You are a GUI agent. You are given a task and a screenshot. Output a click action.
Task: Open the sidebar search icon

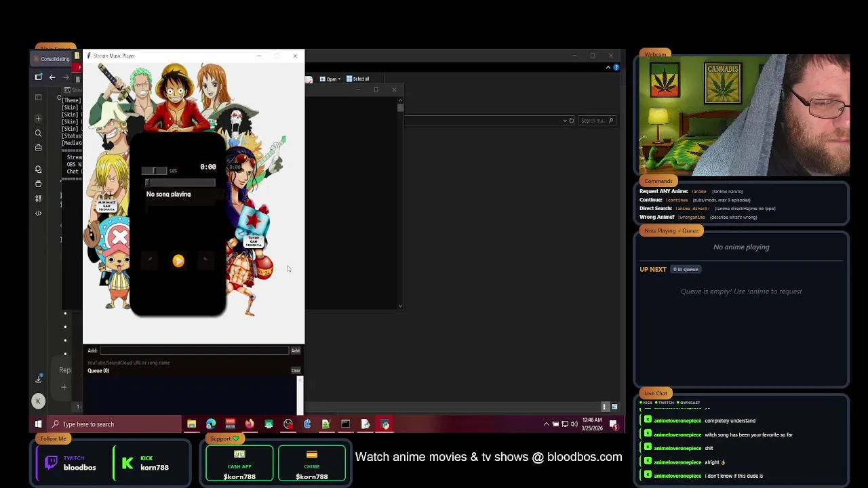[x=38, y=133]
